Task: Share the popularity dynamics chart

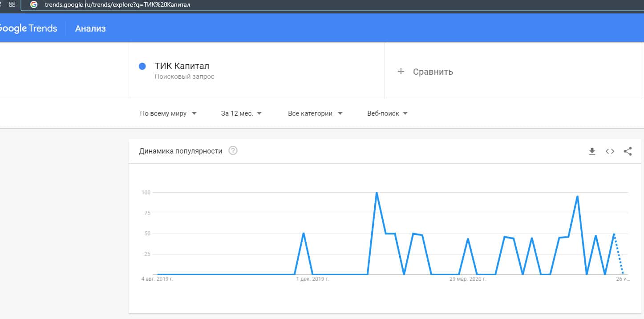Action: point(628,151)
